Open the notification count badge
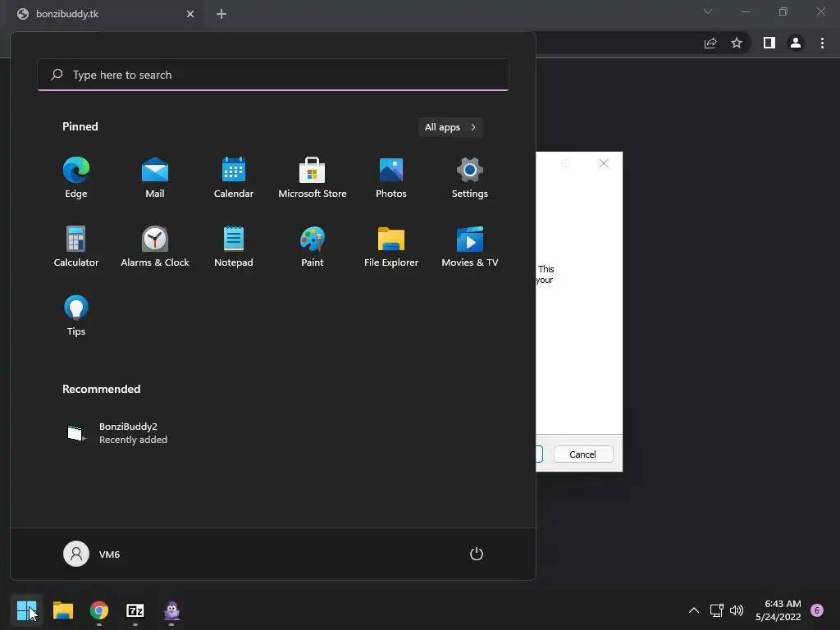 (817, 610)
